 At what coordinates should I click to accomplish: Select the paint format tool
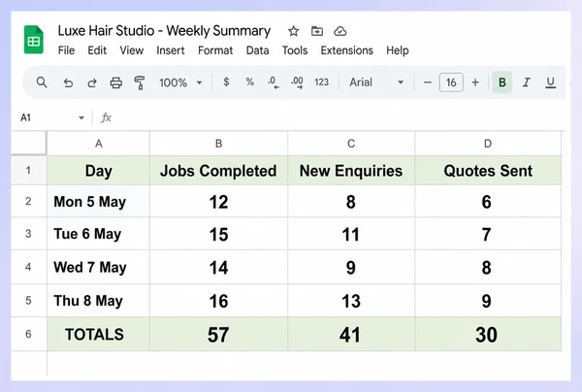click(x=140, y=82)
